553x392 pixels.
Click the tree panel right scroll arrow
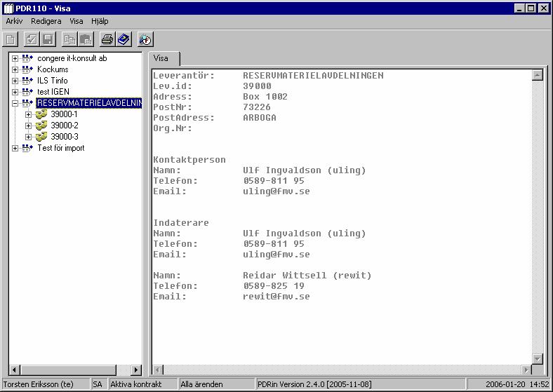(x=135, y=370)
